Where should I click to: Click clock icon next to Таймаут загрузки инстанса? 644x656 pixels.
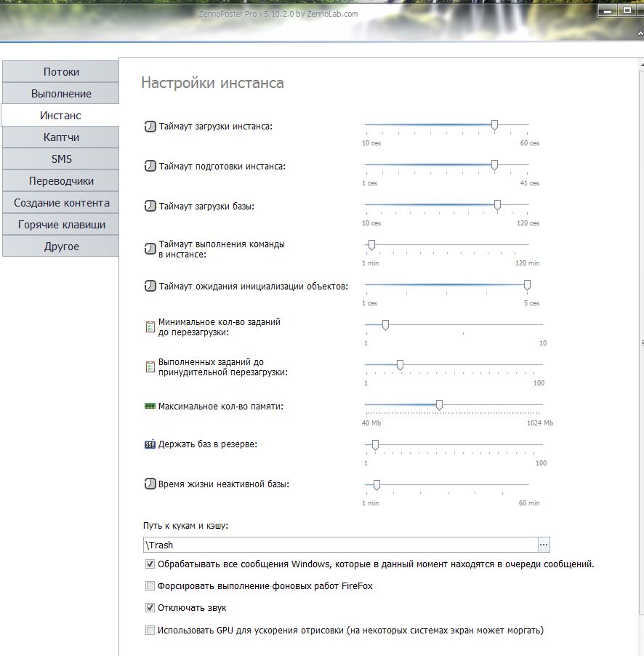[x=150, y=126]
